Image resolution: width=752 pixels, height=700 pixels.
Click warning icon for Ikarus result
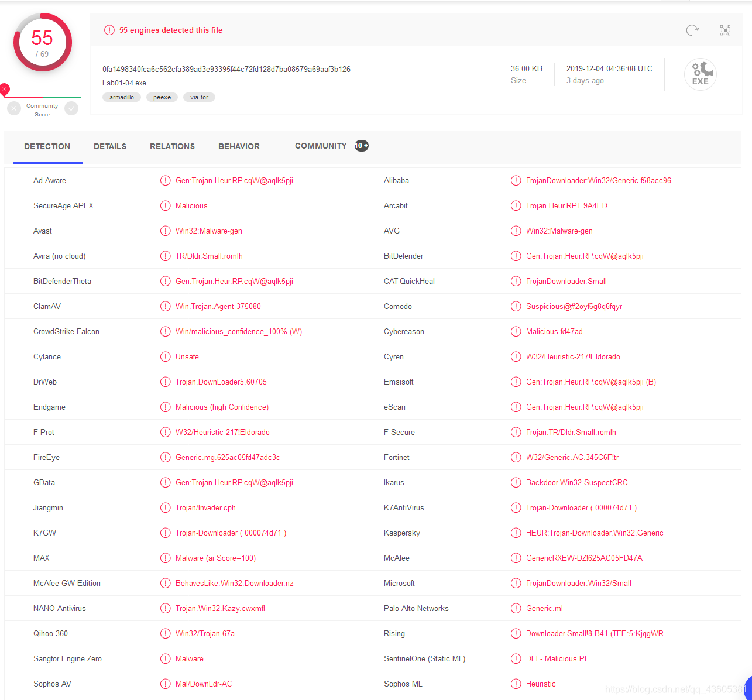coord(516,482)
